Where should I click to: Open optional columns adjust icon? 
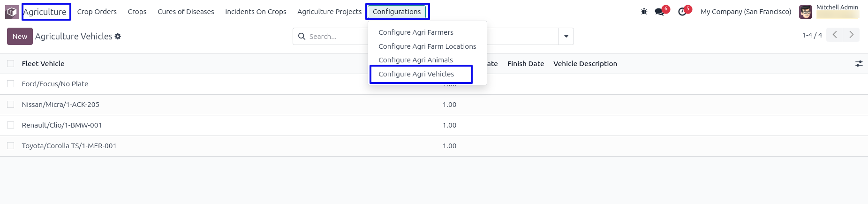click(859, 64)
